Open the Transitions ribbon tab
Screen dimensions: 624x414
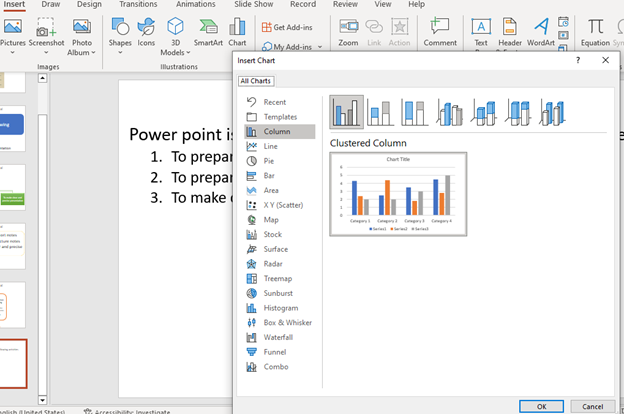(x=138, y=4)
